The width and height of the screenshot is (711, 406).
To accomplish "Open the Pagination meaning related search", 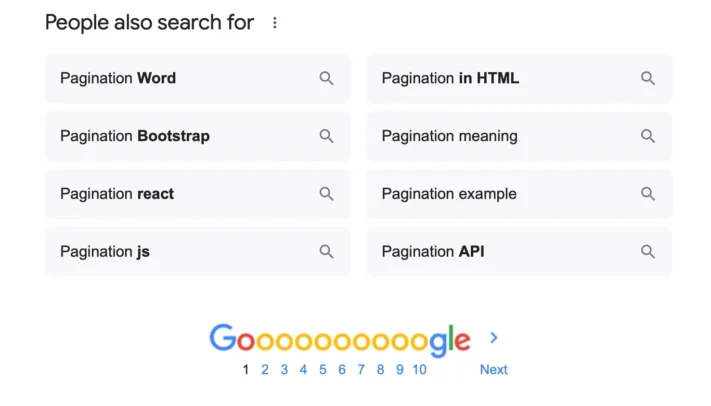I will coord(449,136).
